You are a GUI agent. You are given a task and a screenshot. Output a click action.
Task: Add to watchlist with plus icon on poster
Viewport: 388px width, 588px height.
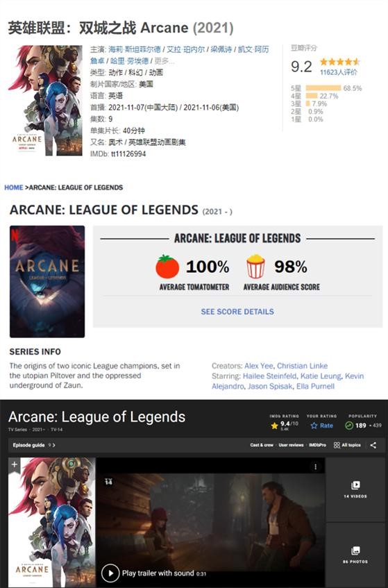coord(15,464)
